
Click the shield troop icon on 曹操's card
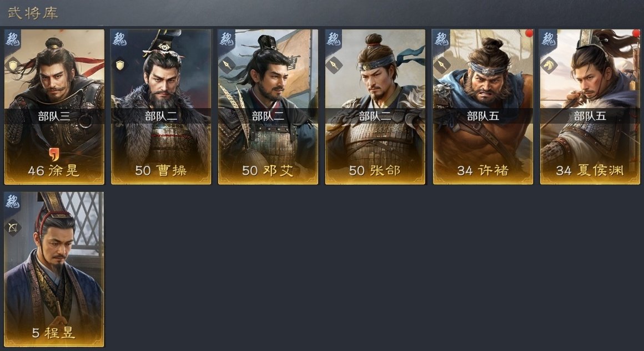point(120,65)
